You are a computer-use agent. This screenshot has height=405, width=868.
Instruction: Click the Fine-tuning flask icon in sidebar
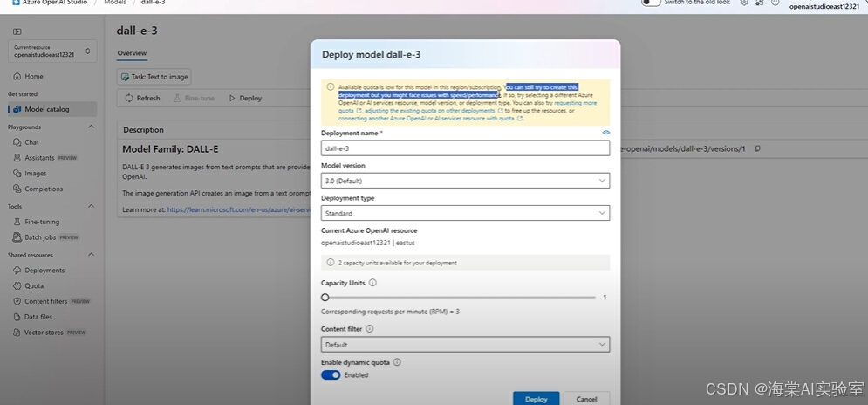coord(17,222)
